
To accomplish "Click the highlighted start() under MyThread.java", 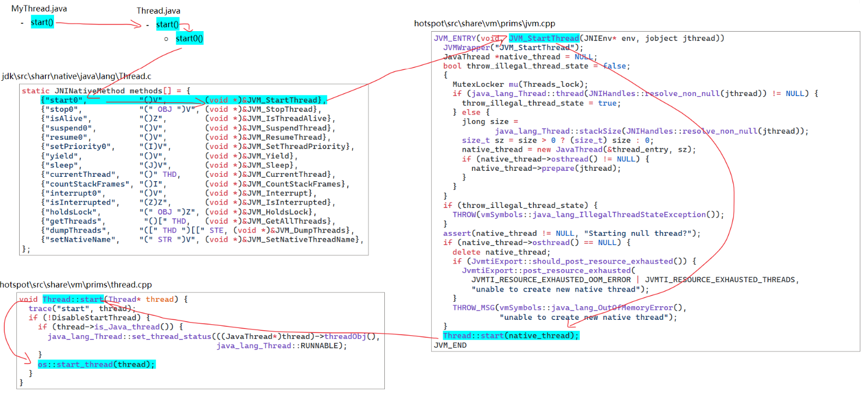I will [x=43, y=22].
